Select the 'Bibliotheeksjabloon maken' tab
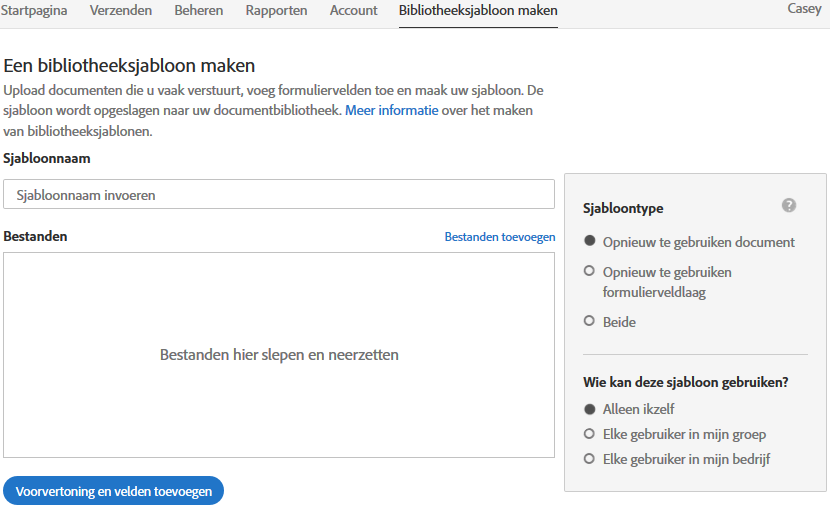Screen dimensions: 830x513 (x=478, y=10)
